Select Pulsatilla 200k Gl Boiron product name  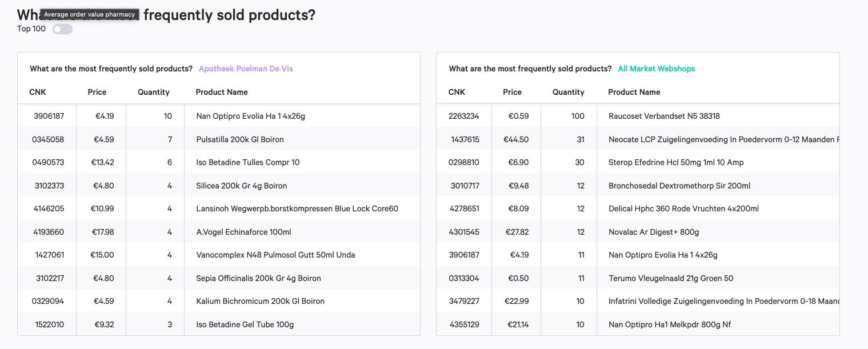(240, 139)
